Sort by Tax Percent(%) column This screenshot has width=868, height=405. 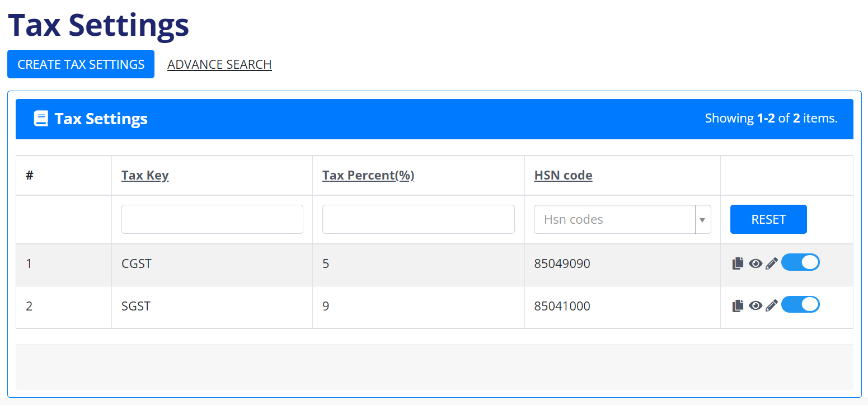pyautogui.click(x=368, y=175)
